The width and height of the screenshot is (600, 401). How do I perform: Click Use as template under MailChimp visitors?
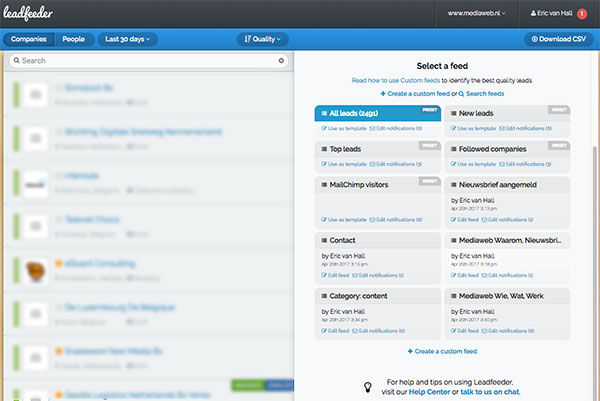tap(344, 220)
